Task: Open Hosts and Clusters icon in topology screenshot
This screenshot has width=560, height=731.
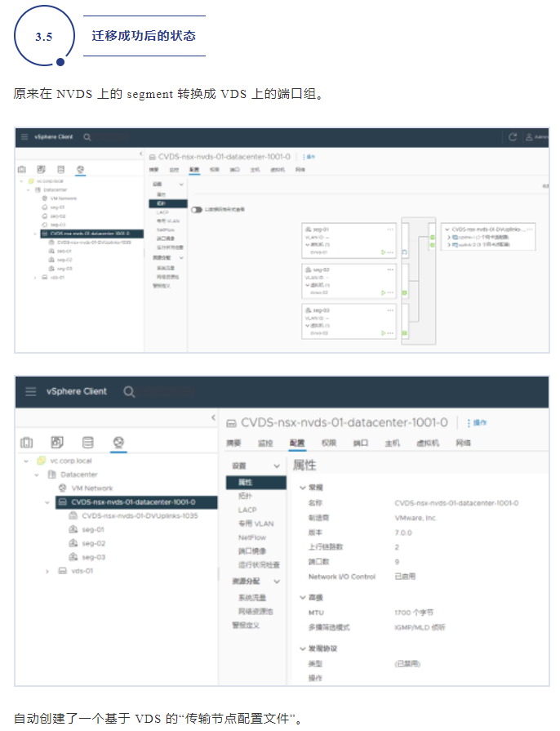Action: pyautogui.click(x=22, y=169)
